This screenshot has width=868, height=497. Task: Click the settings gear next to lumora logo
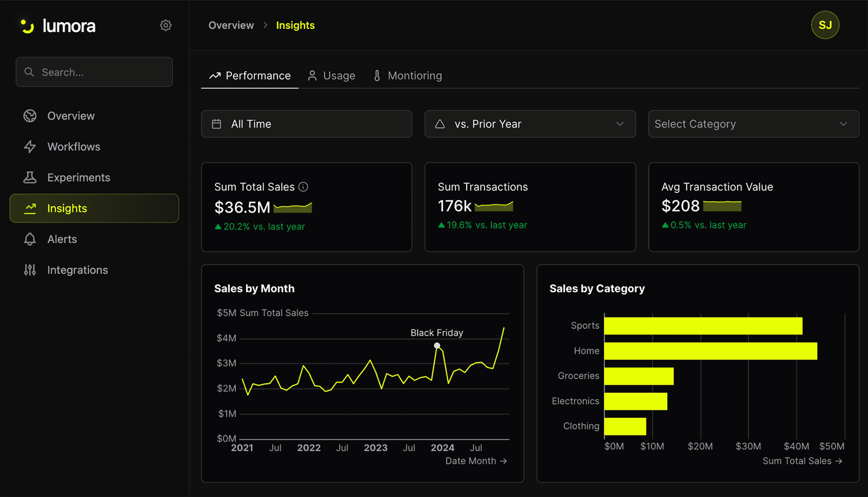click(x=166, y=25)
